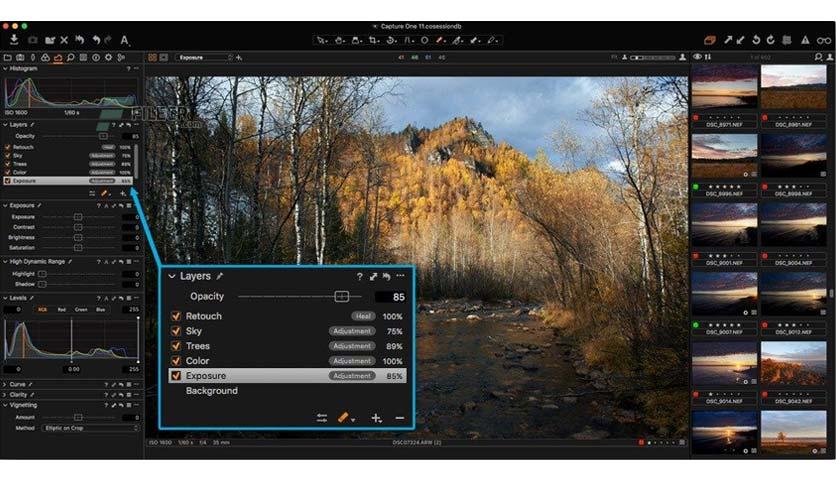Viewport: 836px width, 484px height.
Task: Click the plus button to add layer
Action: click(x=376, y=418)
